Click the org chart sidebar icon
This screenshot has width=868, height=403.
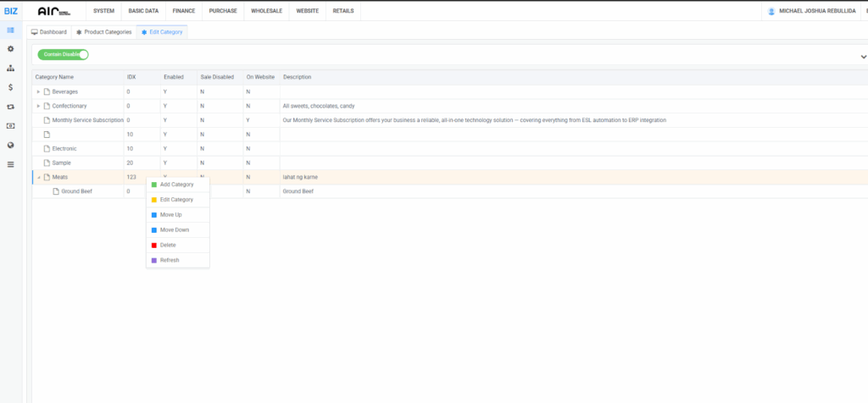(10, 69)
